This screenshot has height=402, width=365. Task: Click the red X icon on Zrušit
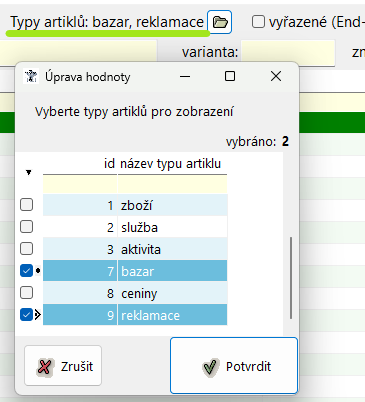[x=45, y=366]
